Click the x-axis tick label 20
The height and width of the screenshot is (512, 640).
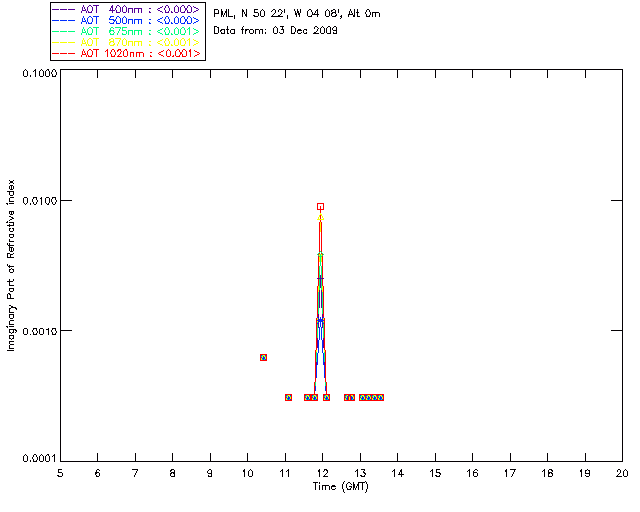(x=622, y=473)
